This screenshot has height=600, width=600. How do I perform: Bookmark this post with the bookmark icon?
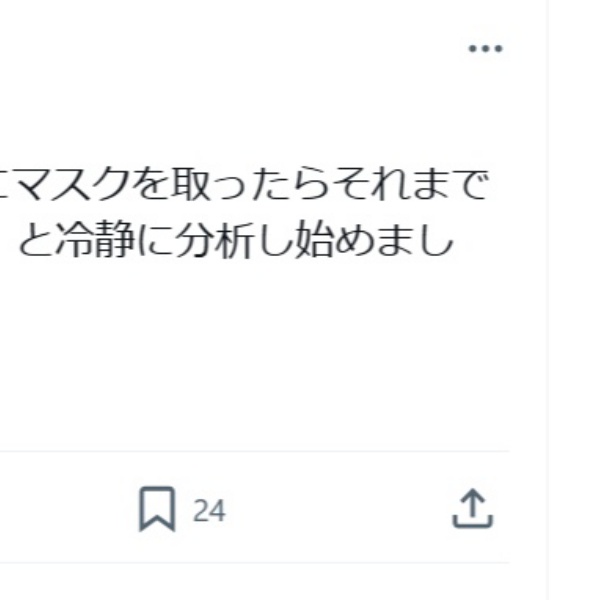[157, 510]
